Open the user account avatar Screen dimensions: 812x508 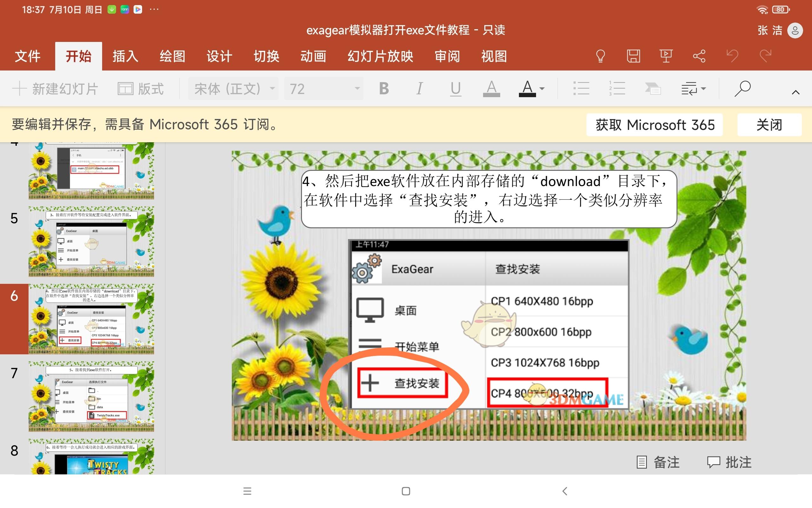pyautogui.click(x=795, y=30)
